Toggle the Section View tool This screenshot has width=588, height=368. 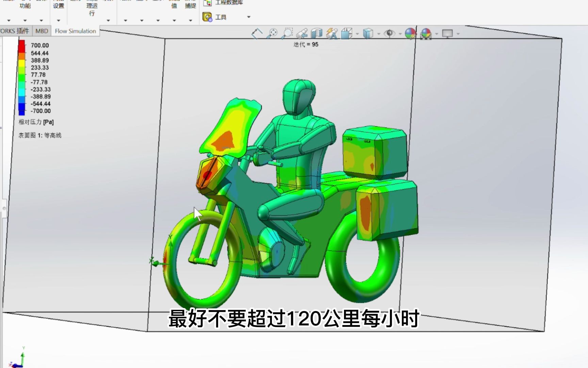tap(316, 33)
